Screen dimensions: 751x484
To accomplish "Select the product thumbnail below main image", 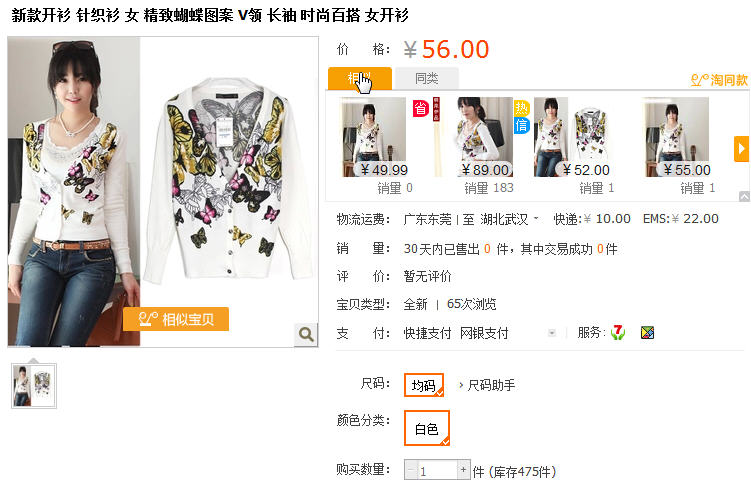I will click(34, 386).
